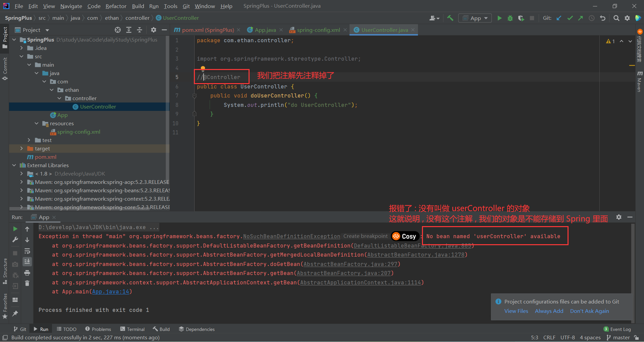Open the App run configuration dropdown
Viewport: 644px width, 342px height.
475,18
